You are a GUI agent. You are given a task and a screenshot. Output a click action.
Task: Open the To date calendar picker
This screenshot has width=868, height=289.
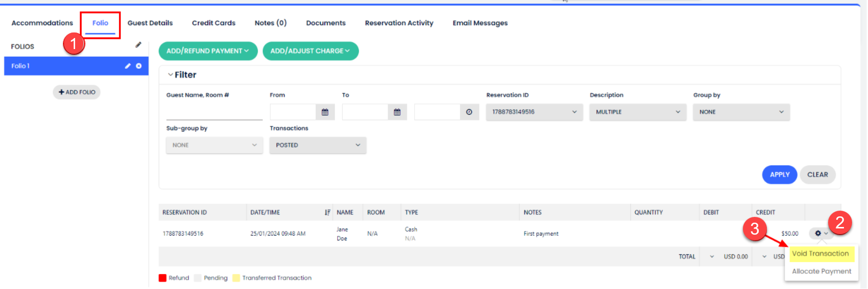coord(397,112)
